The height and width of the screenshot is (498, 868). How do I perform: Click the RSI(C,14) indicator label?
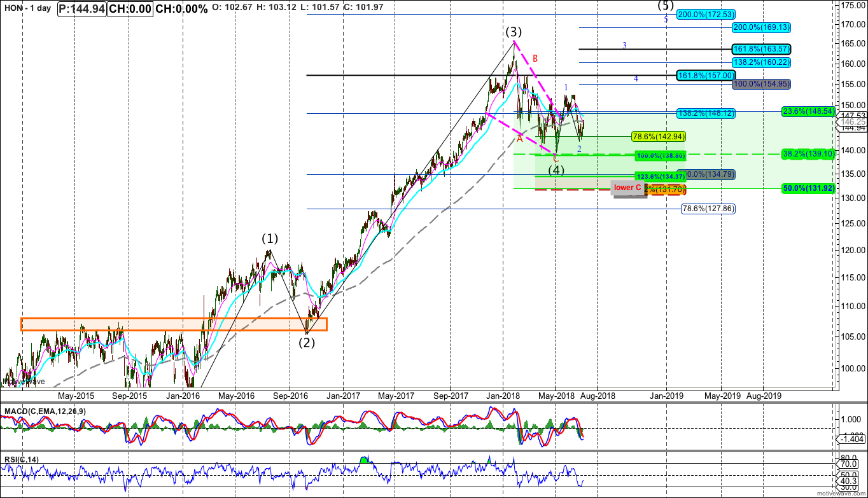[20, 459]
